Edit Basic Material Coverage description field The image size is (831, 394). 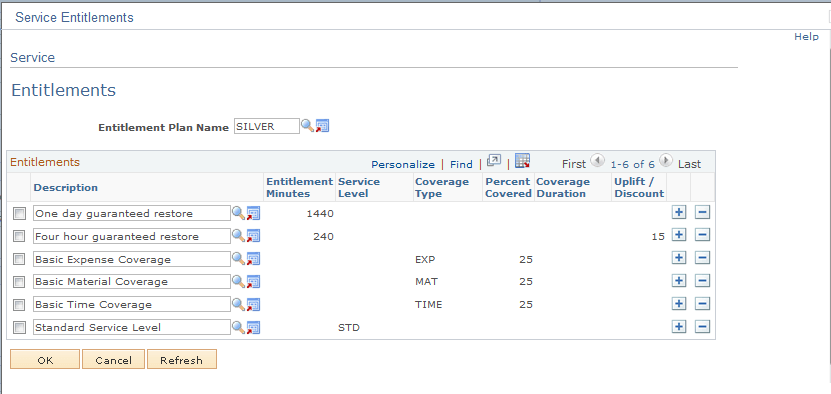pyautogui.click(x=132, y=282)
